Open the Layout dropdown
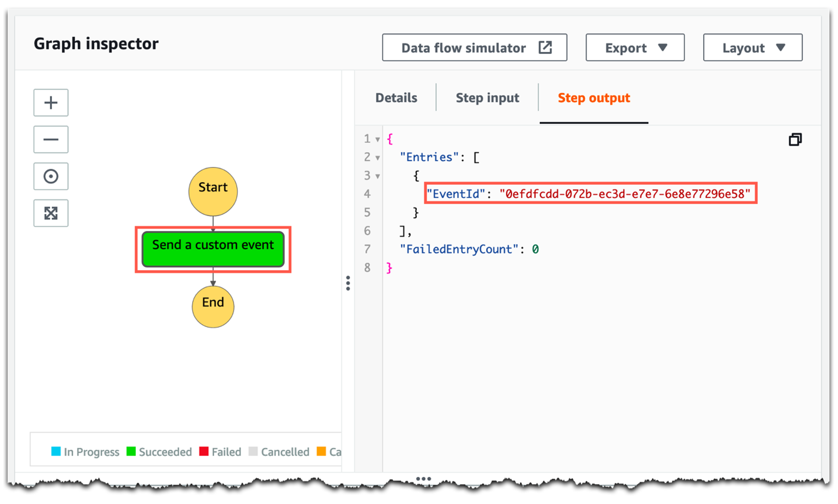Image resolution: width=838 pixels, height=504 pixels. tap(753, 48)
